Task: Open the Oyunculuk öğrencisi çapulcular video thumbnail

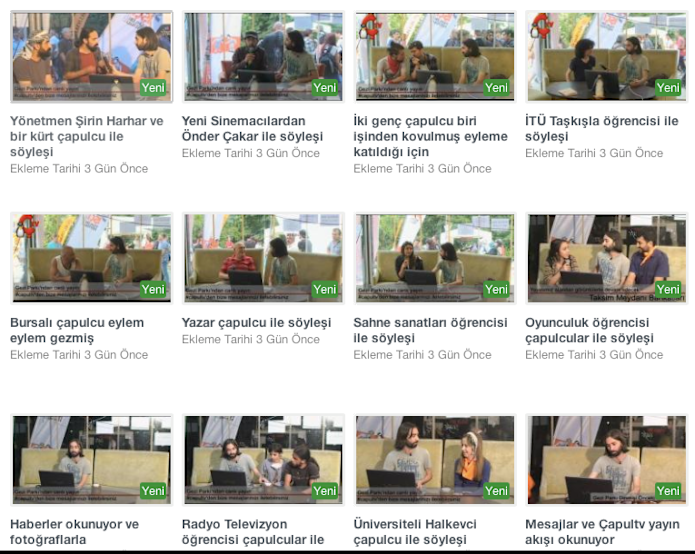Action: tap(606, 258)
